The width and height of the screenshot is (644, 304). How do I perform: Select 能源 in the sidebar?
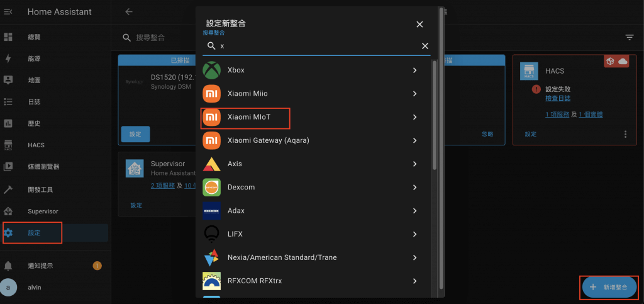(x=34, y=59)
